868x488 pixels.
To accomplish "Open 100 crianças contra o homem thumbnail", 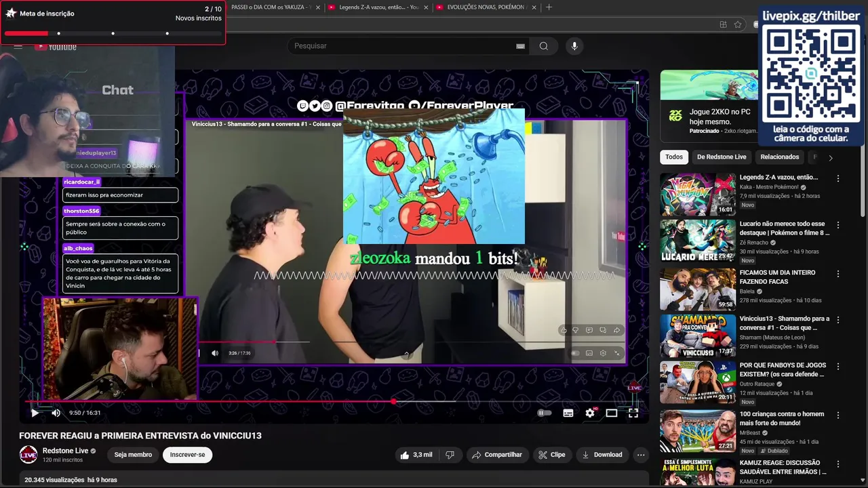I will [698, 430].
